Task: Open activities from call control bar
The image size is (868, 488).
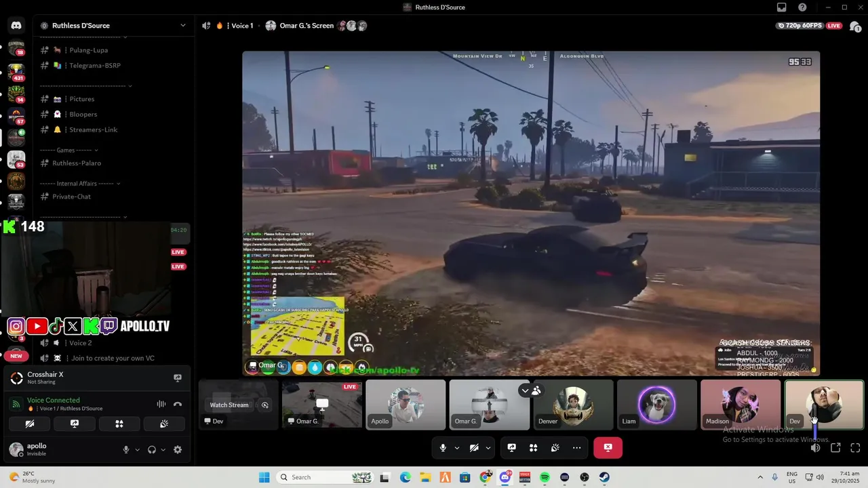Action: (534, 448)
